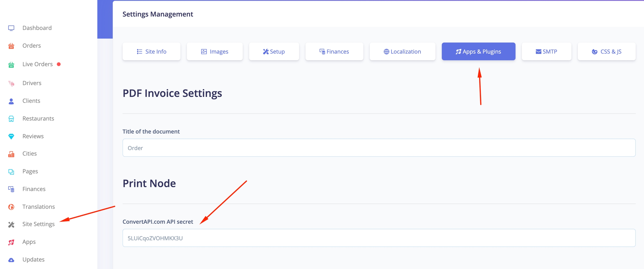Focus the ConvertAPI.com API secret field
This screenshot has height=269, width=644.
point(379,238)
